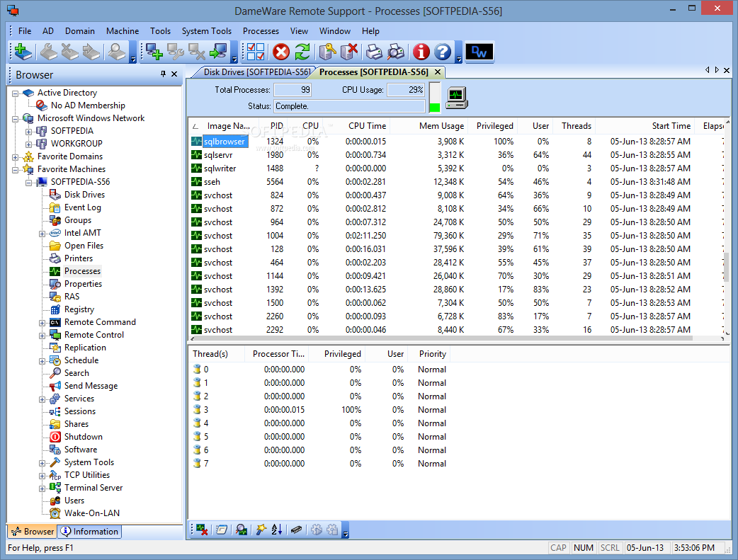The image size is (738, 560).
Task: Click the Status Complete field
Action: tap(349, 106)
